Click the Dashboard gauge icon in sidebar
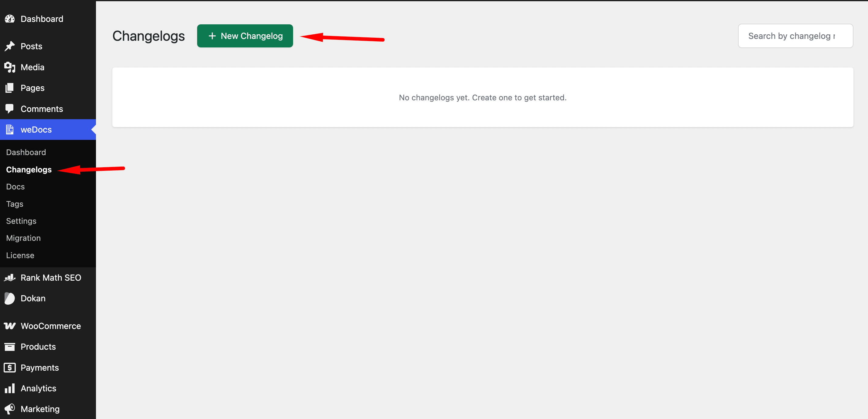868x419 pixels. (10, 19)
